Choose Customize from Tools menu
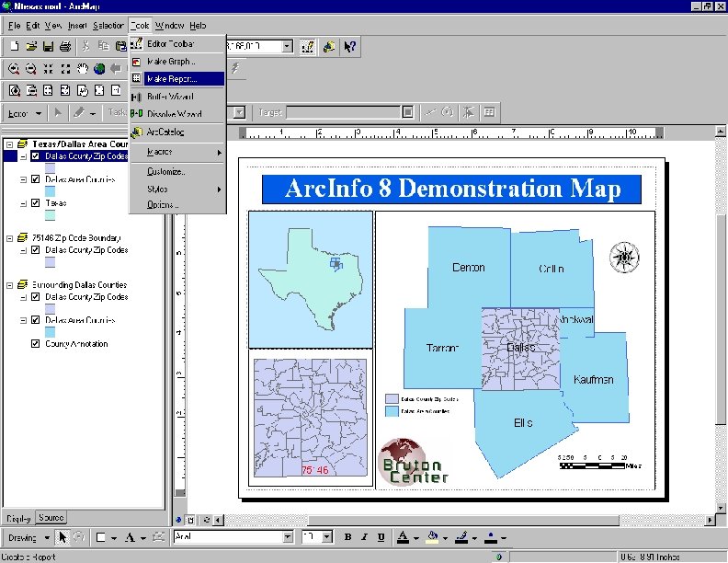The width and height of the screenshot is (728, 563). tap(177, 171)
